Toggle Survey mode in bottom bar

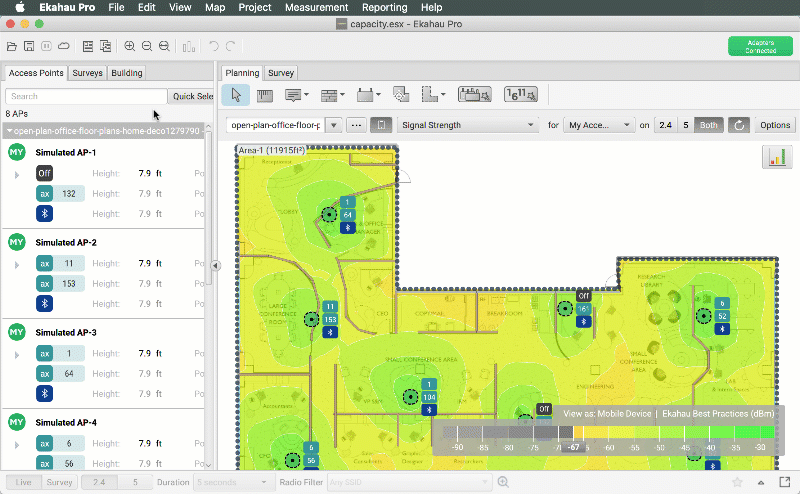(x=59, y=482)
